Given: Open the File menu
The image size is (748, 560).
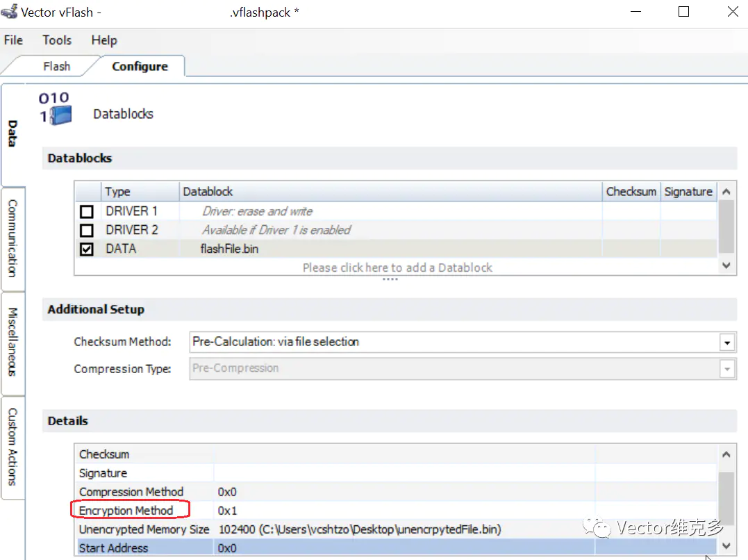Looking at the screenshot, I should [13, 40].
